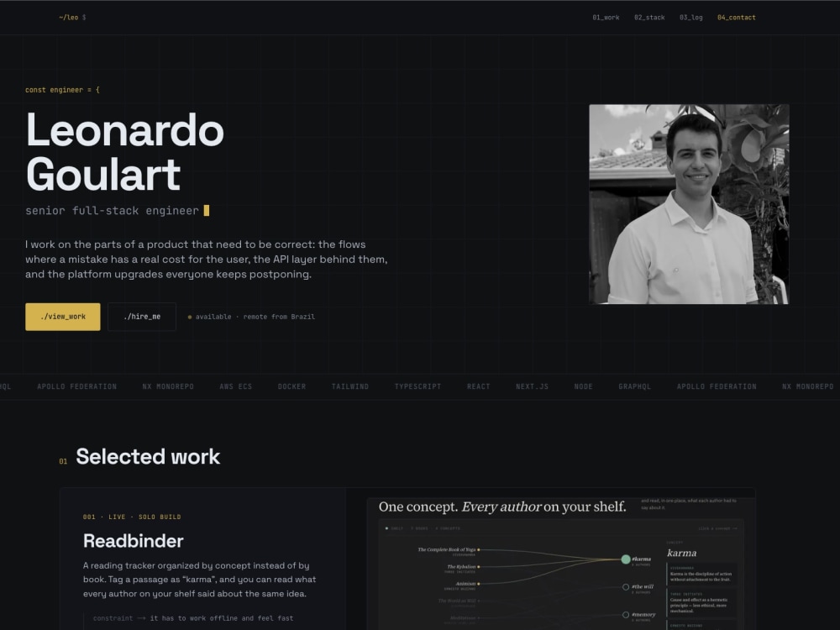Image resolution: width=840 pixels, height=630 pixels.
Task: Click the NODE marquee label
Action: pos(583,386)
